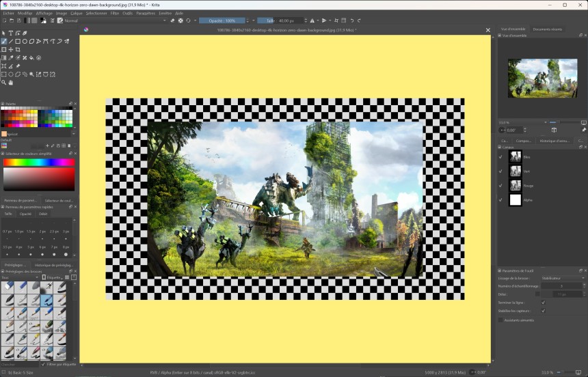This screenshot has height=377, width=588.
Task: Select the Zoom magnifier tool
Action: tap(4, 83)
